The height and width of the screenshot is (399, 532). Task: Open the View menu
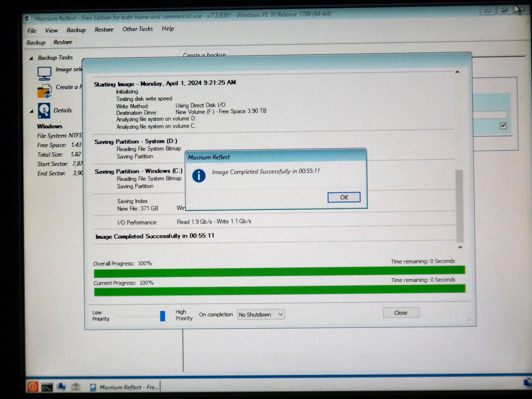[51, 30]
